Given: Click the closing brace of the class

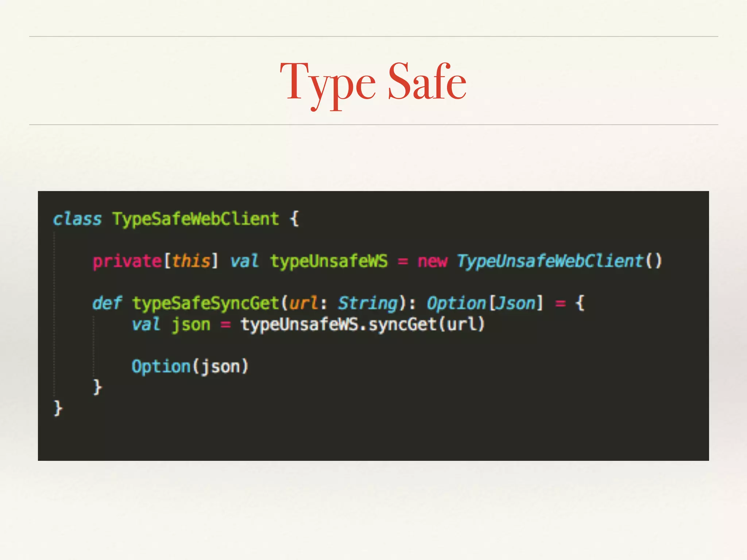Looking at the screenshot, I should (58, 408).
